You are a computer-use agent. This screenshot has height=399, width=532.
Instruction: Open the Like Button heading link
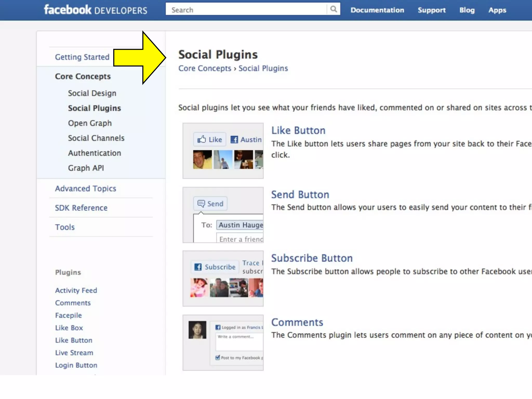tap(298, 130)
